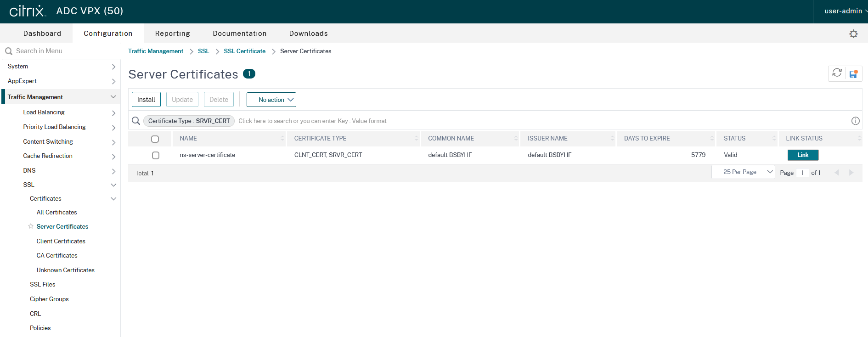Click the save configuration disk icon
This screenshot has width=868, height=337.
click(853, 74)
